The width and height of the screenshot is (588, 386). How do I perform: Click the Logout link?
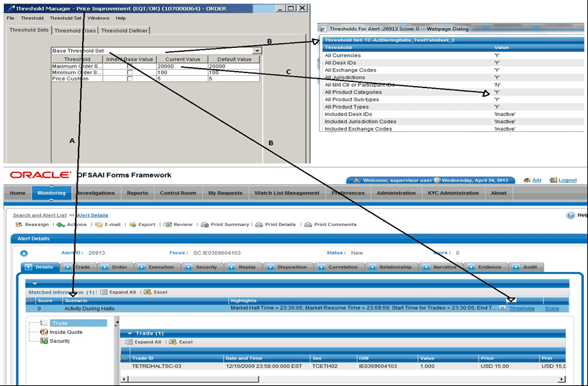tap(568, 180)
